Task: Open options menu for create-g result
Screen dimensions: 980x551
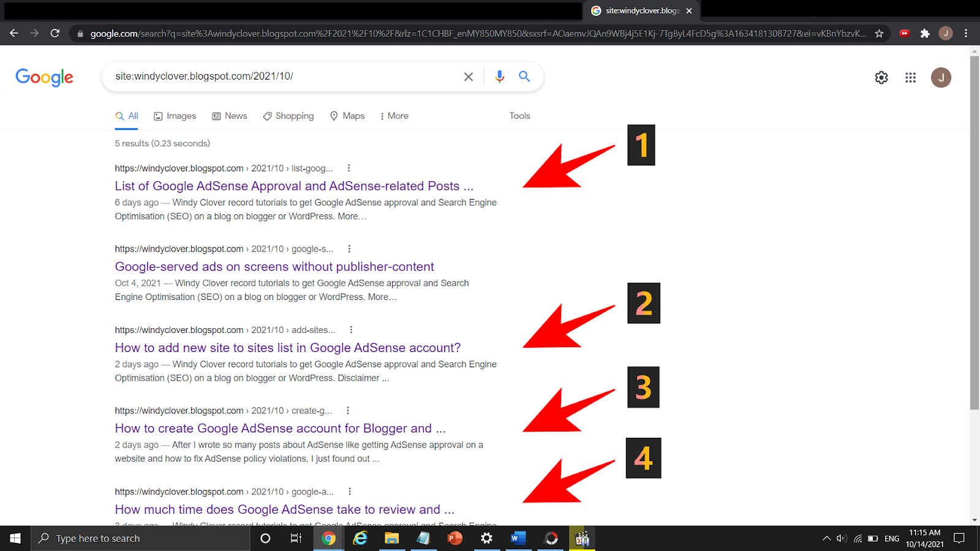Action: point(347,410)
